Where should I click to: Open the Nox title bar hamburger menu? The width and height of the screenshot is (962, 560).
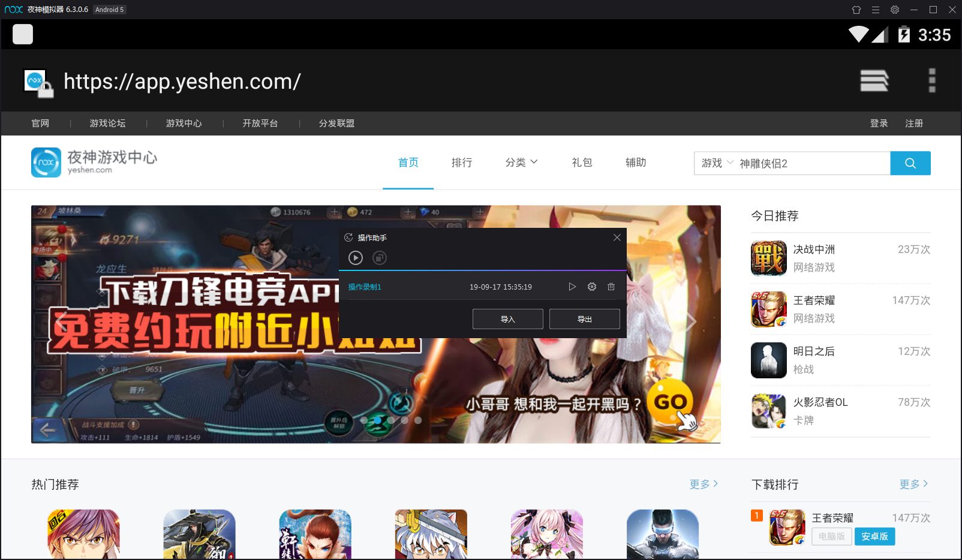pos(876,10)
